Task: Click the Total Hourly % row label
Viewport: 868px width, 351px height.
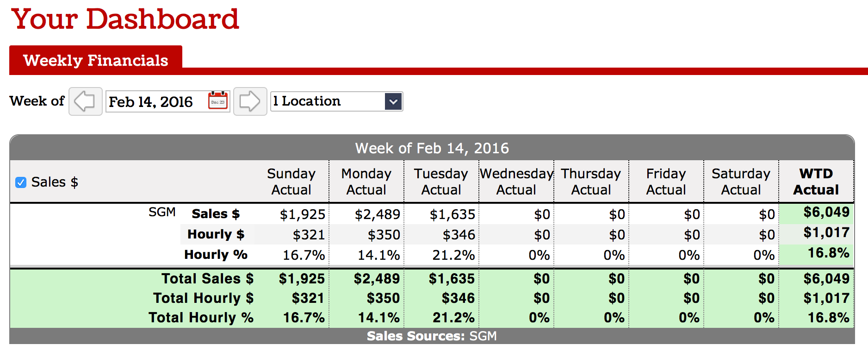Action: click(x=201, y=318)
